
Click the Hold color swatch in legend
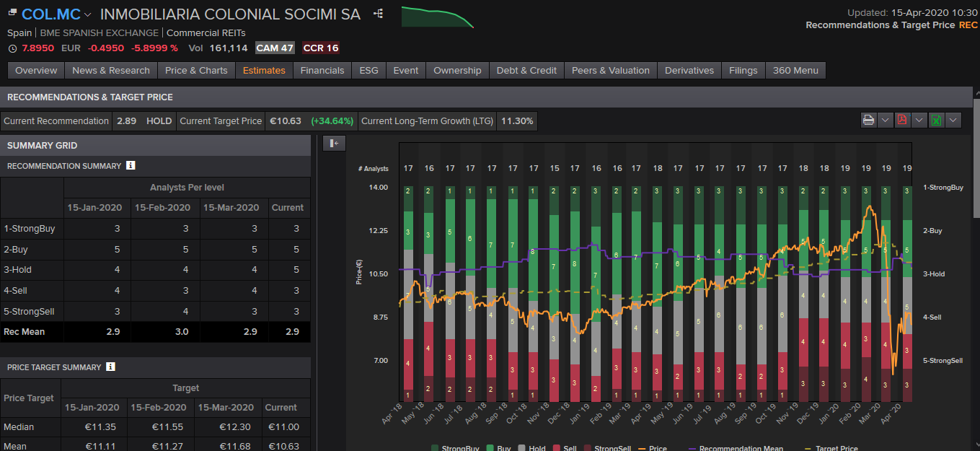(521, 448)
